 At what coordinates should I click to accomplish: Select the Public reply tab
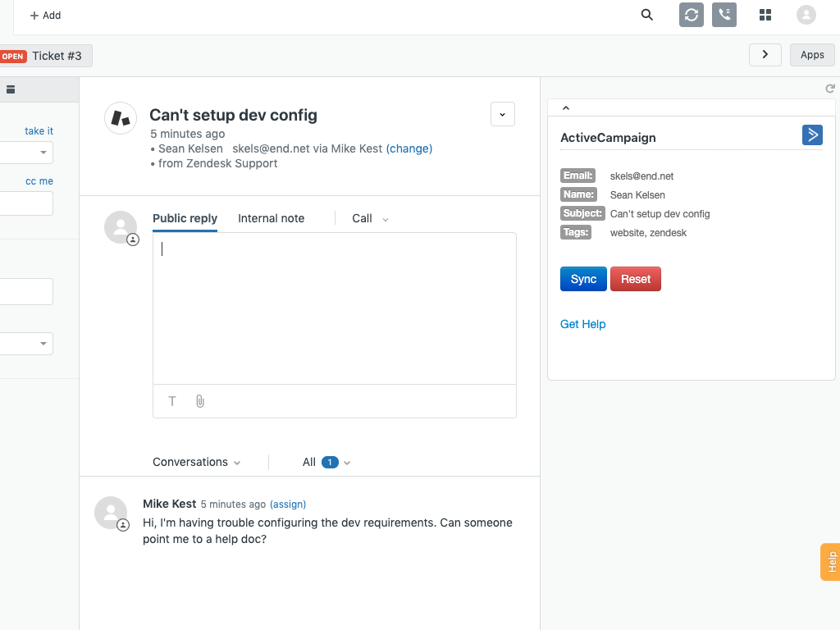coord(185,218)
